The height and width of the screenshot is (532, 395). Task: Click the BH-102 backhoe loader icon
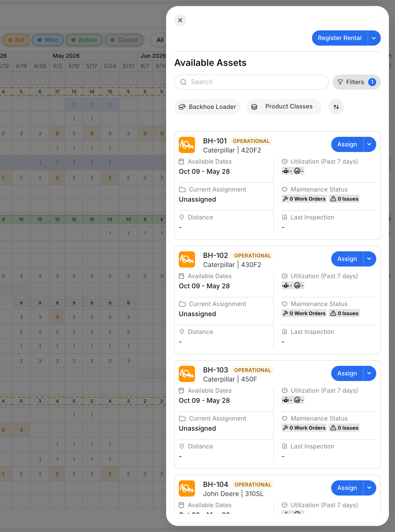coord(187,259)
